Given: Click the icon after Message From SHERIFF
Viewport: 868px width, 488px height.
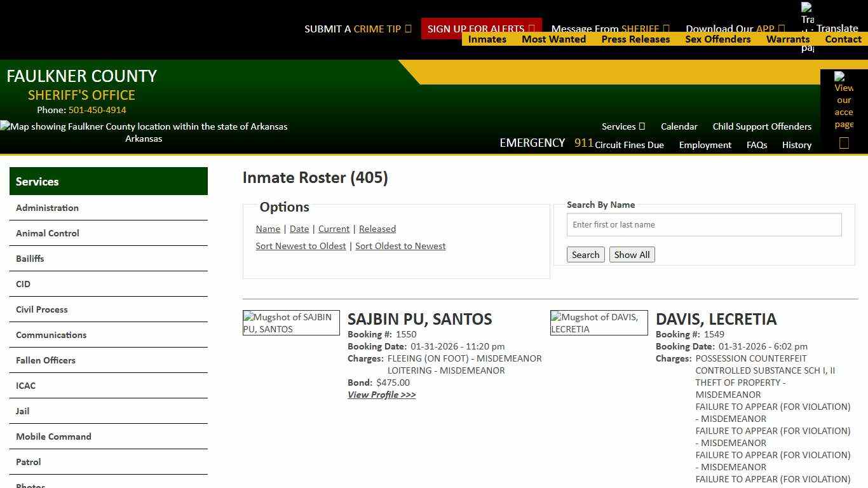Looking at the screenshot, I should pos(666,29).
